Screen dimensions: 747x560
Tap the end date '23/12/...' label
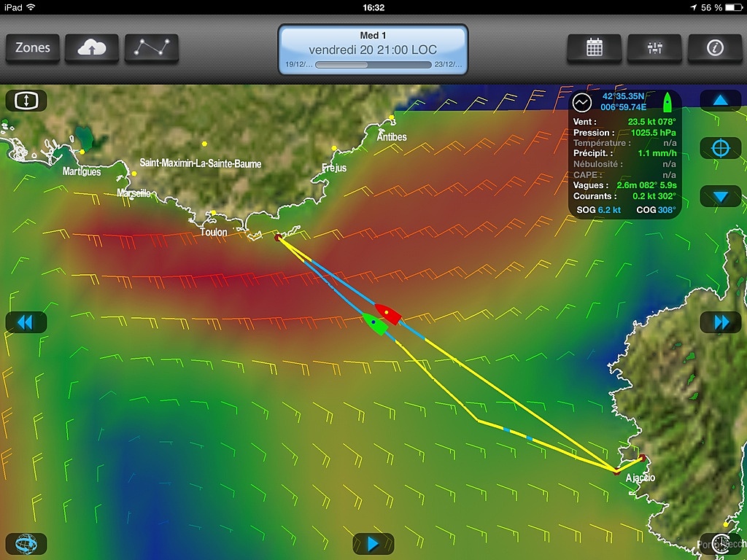point(448,64)
